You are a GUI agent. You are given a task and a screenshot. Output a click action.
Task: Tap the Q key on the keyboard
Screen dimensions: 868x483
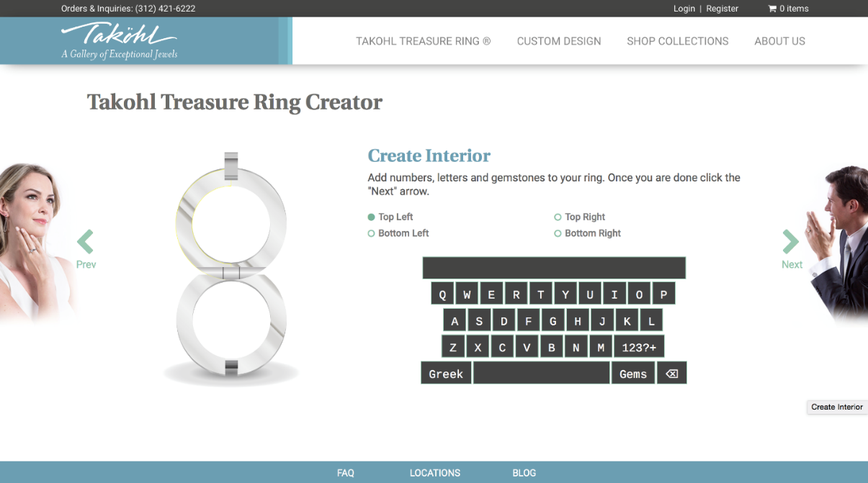(443, 294)
